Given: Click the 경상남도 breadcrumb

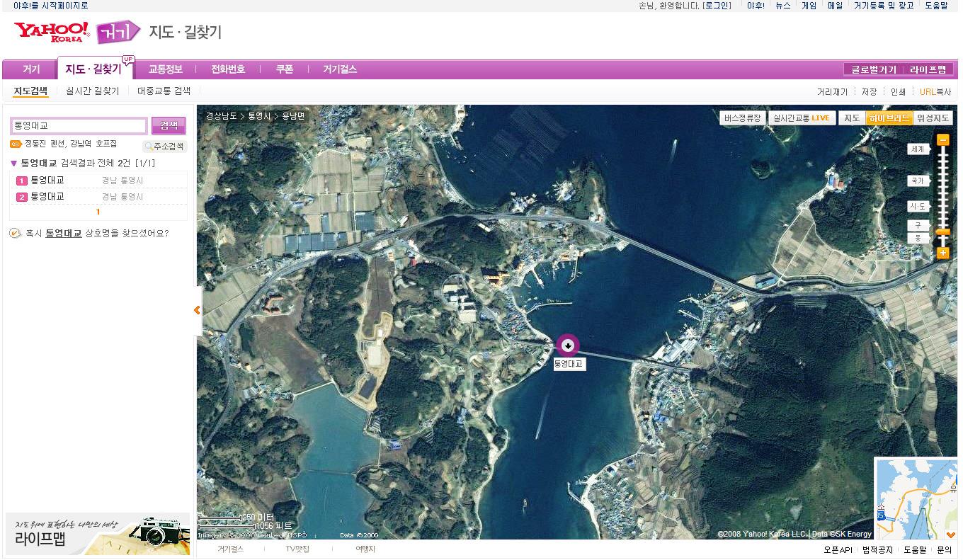Looking at the screenshot, I should pyautogui.click(x=221, y=115).
